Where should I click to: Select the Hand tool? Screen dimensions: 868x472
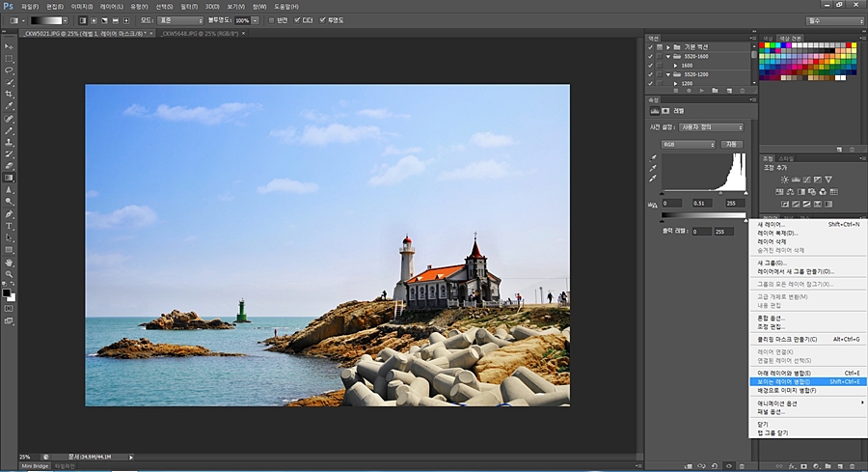point(9,262)
